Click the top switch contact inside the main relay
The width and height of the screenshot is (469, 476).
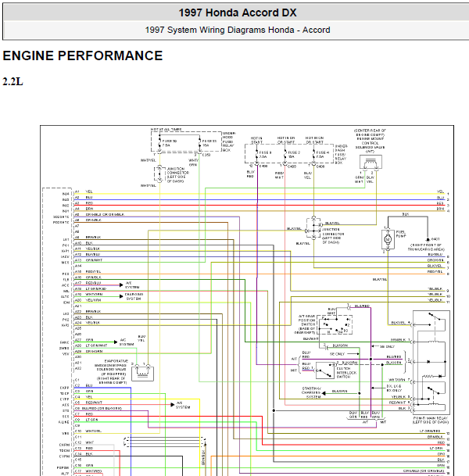(x=434, y=317)
